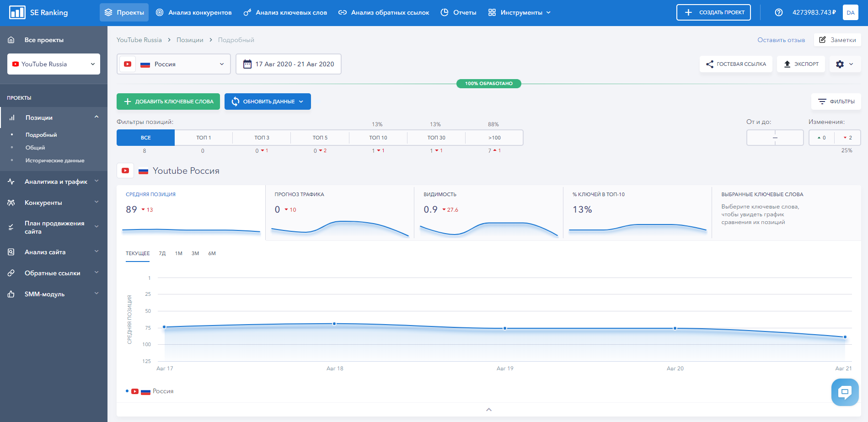Expand the Конкуренты sidebar section
The width and height of the screenshot is (868, 422).
[96, 202]
